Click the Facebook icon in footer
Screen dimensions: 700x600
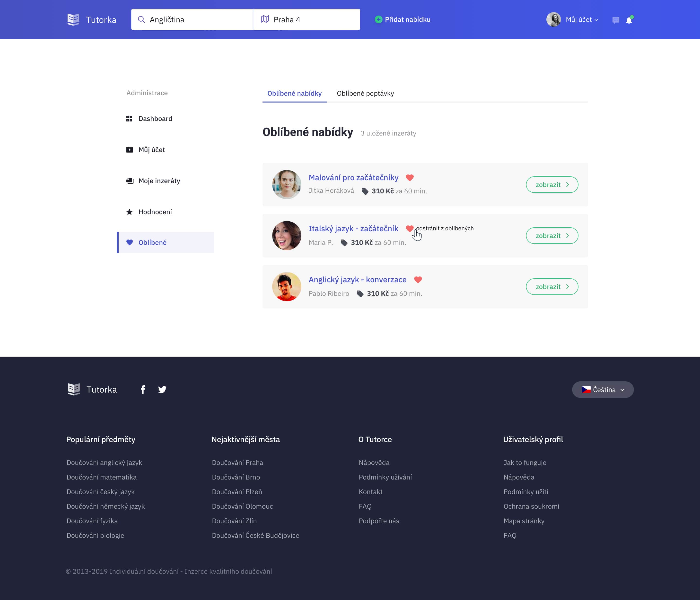[143, 390]
